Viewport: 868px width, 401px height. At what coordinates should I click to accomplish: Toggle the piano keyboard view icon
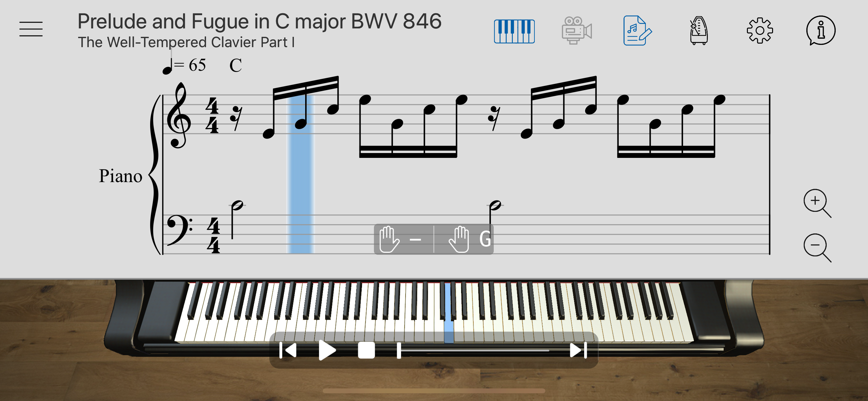click(514, 31)
